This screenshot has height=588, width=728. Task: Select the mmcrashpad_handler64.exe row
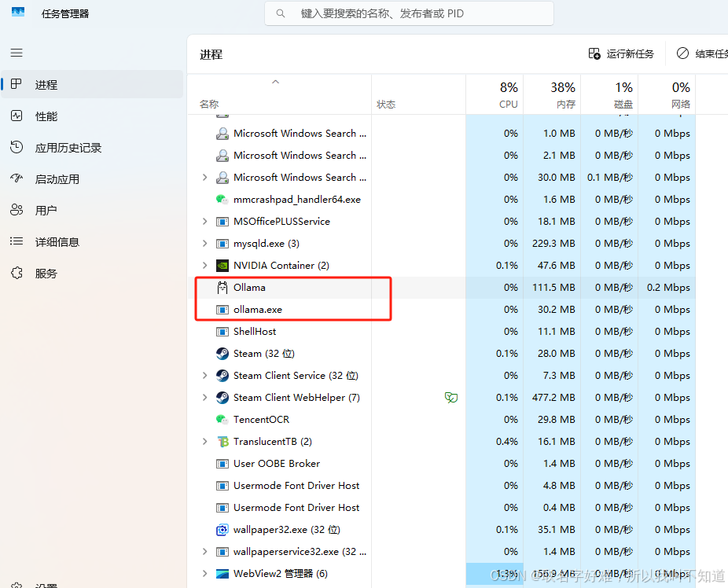coord(442,200)
